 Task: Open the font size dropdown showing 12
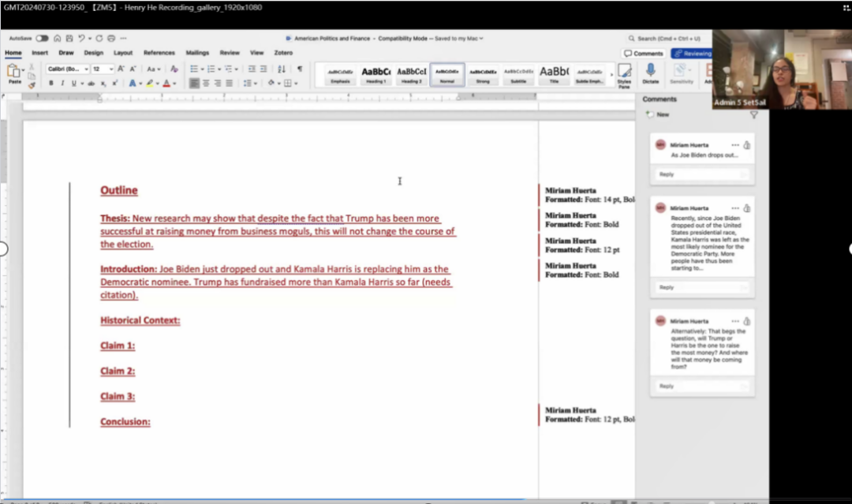tap(102, 69)
